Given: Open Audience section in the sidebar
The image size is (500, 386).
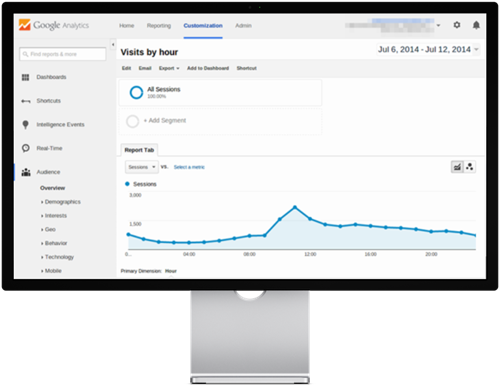Looking at the screenshot, I should point(48,172).
